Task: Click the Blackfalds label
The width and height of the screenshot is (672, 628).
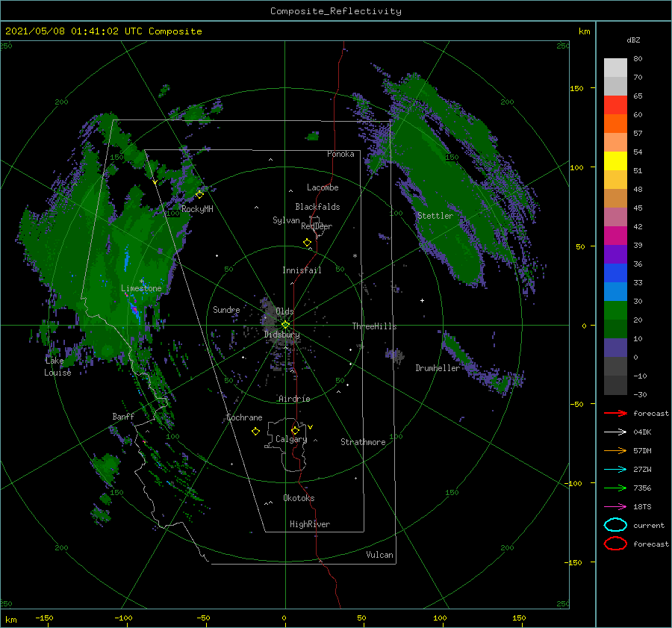Action: [x=317, y=207]
